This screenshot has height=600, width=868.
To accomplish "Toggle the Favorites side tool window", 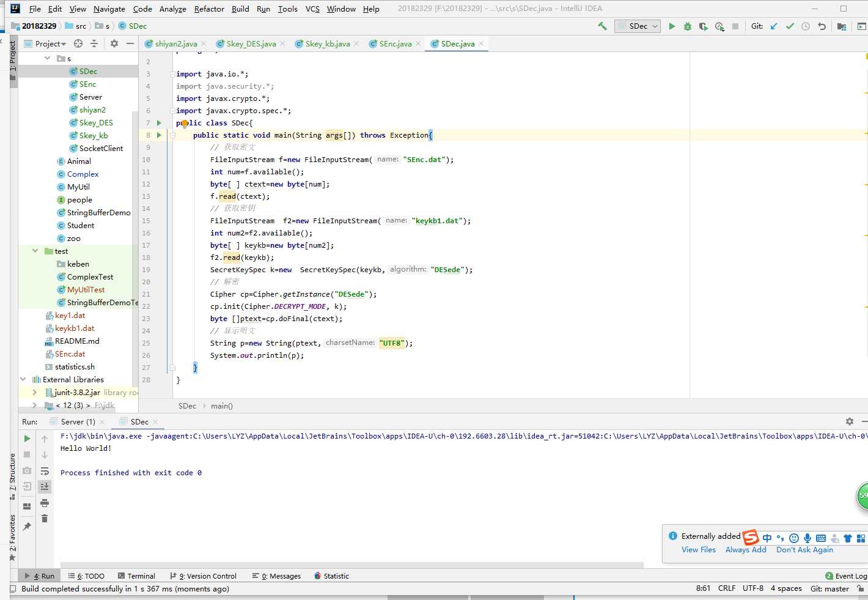I will (13, 537).
